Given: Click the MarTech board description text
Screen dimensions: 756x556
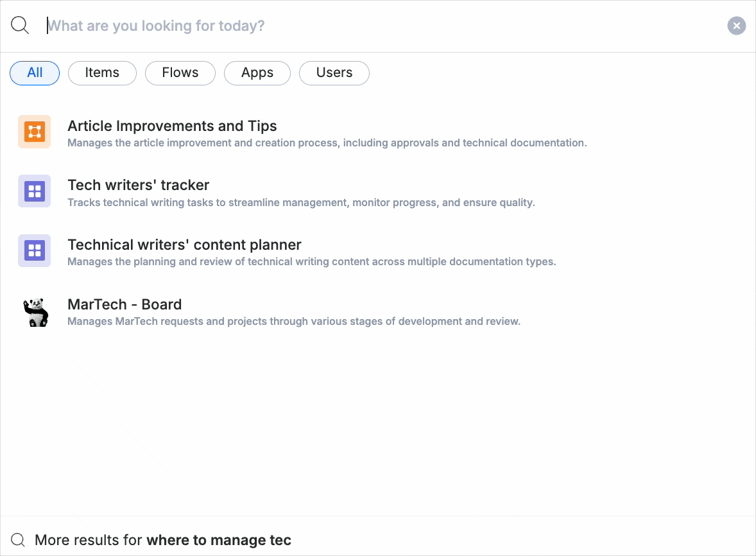Looking at the screenshot, I should 293,321.
